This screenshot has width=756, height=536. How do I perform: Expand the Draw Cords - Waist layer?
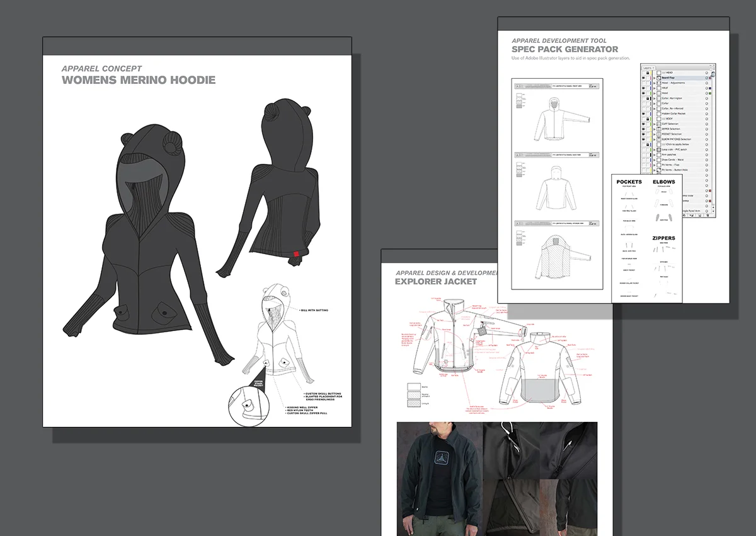coord(654,160)
